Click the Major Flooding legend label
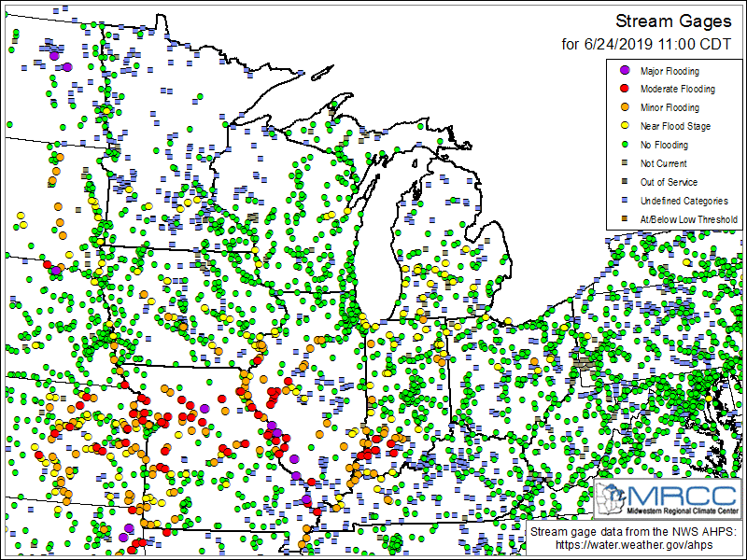The height and width of the screenshot is (560, 747). (x=669, y=71)
